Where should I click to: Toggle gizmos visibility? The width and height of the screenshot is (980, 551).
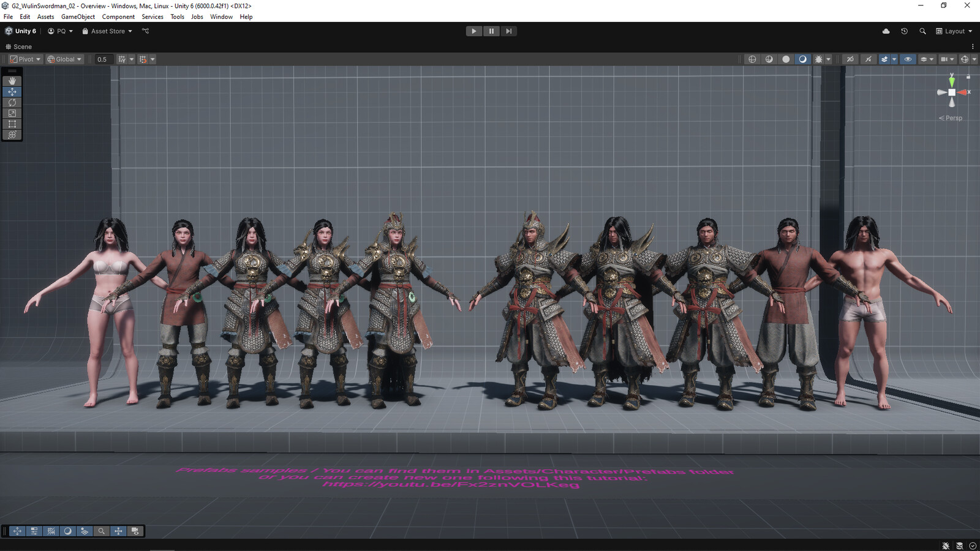[x=965, y=59]
